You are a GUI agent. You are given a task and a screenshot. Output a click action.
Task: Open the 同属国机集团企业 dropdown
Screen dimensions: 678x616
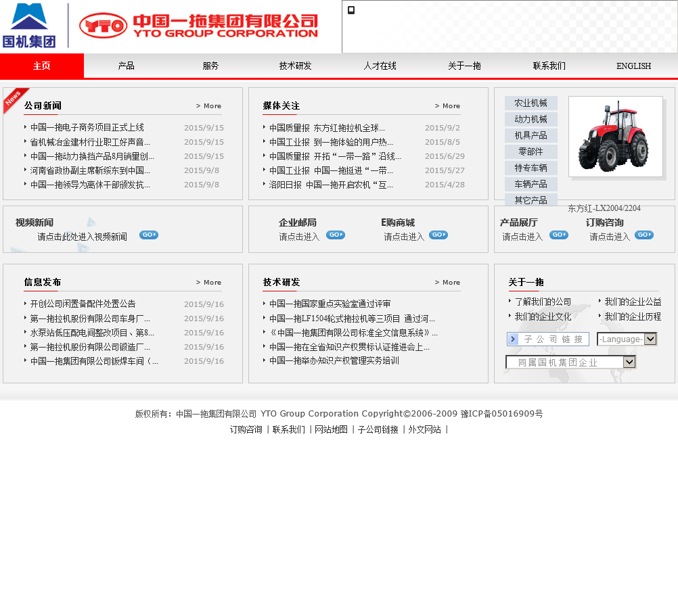(571, 362)
